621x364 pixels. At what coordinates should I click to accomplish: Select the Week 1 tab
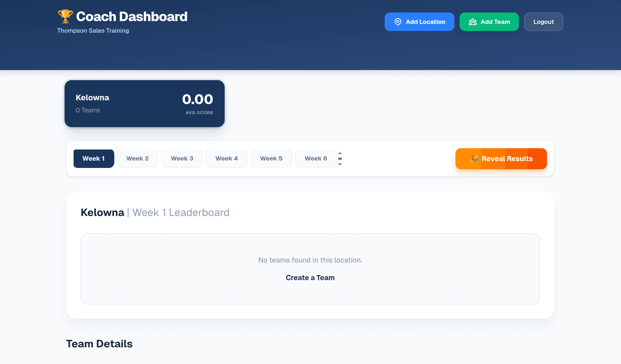pyautogui.click(x=94, y=159)
